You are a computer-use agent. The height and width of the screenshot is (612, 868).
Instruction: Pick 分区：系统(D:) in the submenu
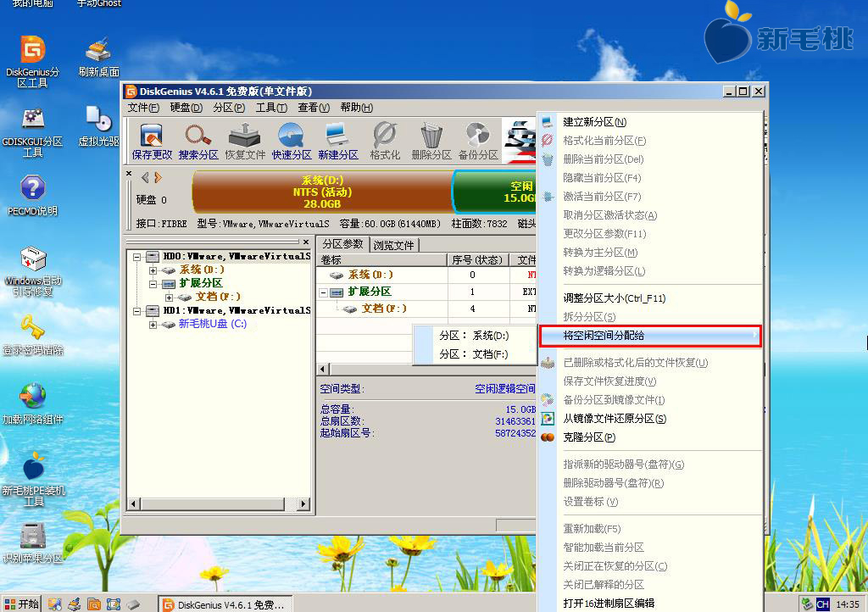click(x=475, y=336)
